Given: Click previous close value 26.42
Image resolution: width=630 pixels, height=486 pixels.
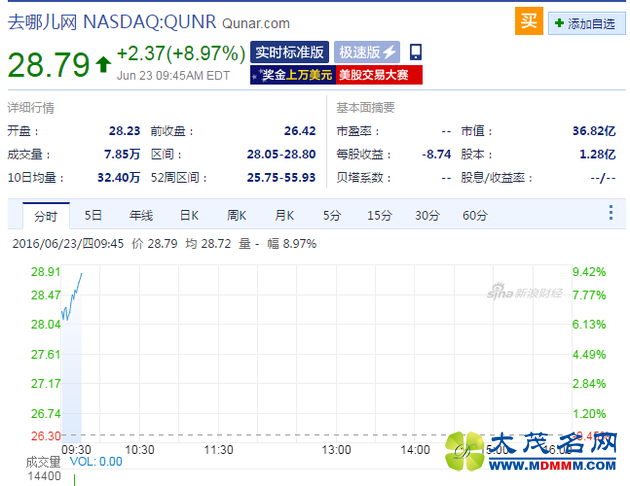Looking at the screenshot, I should [x=300, y=131].
